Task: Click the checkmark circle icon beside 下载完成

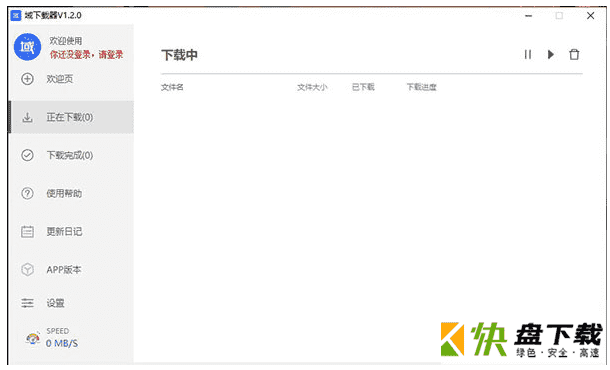Action: pos(27,155)
